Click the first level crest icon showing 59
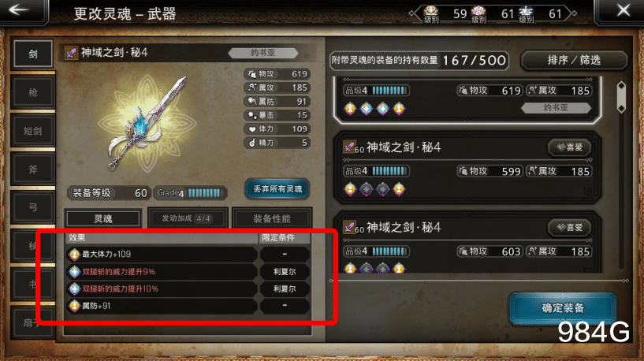 [x=431, y=13]
